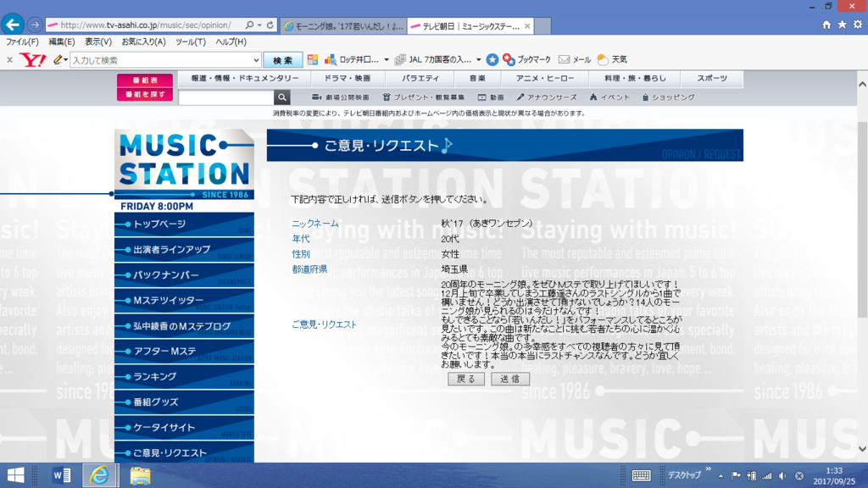The height and width of the screenshot is (488, 868).
Task: Show hidden tray icons with the up arrow
Action: click(x=721, y=476)
